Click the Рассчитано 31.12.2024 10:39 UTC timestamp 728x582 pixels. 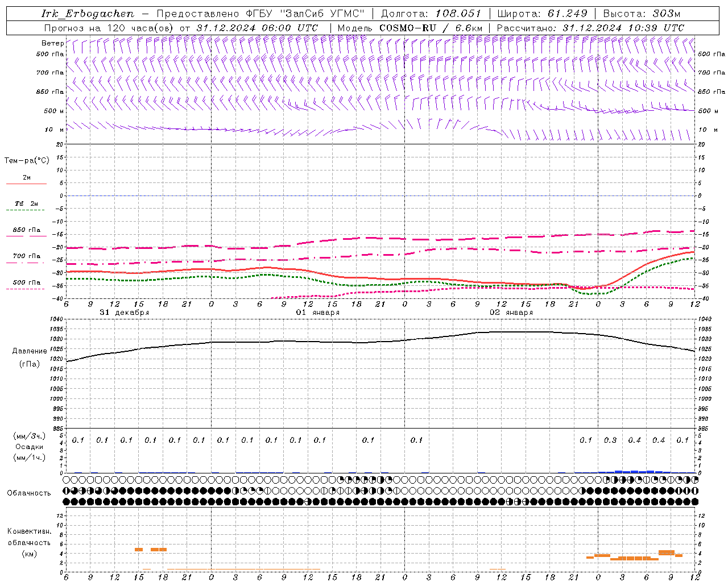coord(590,28)
